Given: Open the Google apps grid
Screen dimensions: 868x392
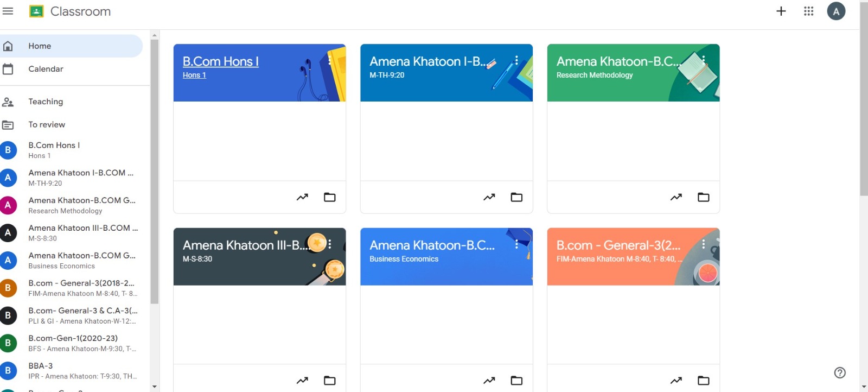Looking at the screenshot, I should tap(808, 11).
